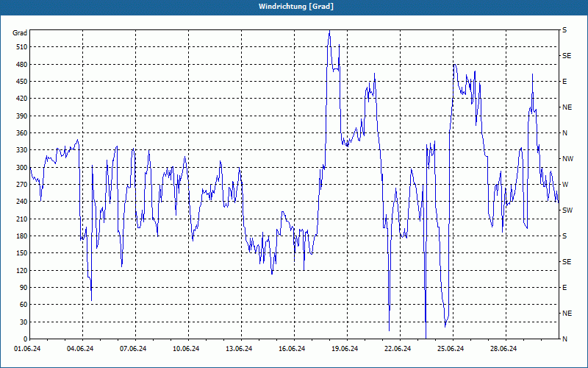Click the 60 y-axis tick label
This screenshot has width=588, height=368.
point(24,305)
